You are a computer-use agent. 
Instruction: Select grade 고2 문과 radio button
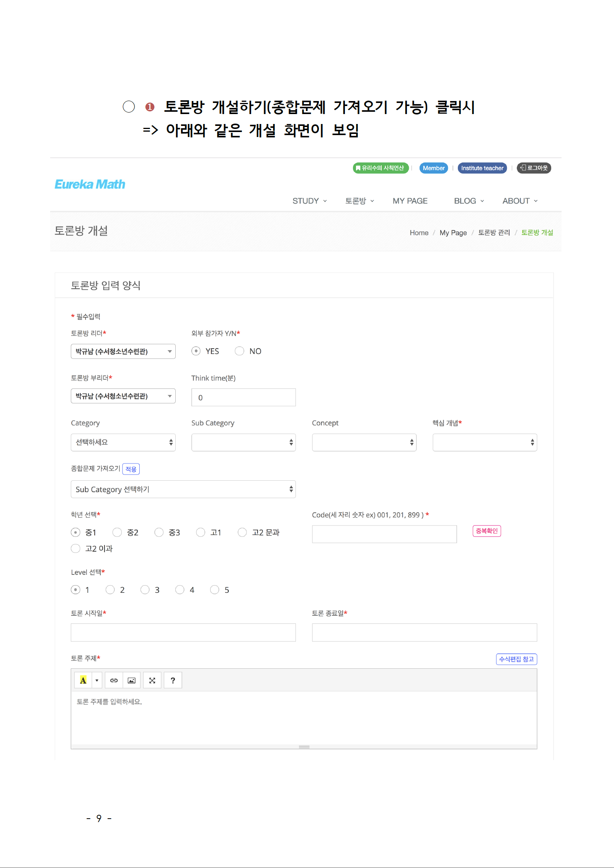[x=242, y=532]
